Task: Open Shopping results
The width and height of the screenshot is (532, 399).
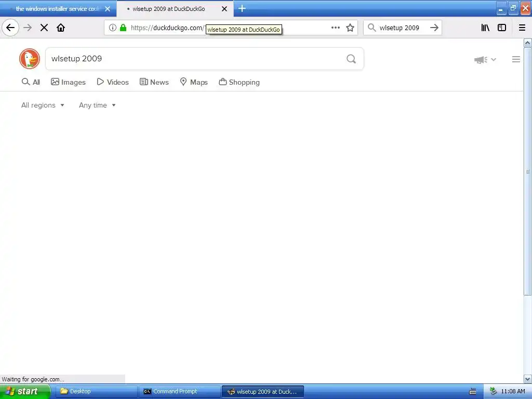Action: click(239, 82)
